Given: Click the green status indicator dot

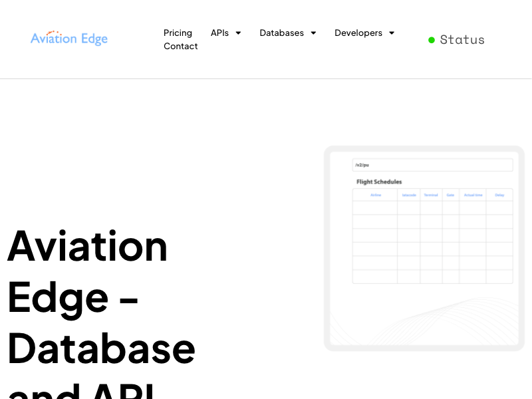Looking at the screenshot, I should coord(432,40).
